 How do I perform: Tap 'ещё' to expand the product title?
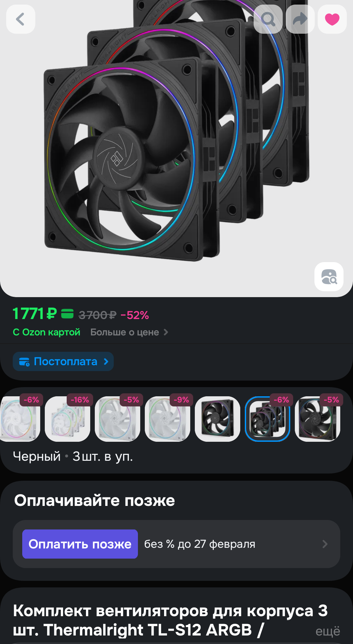328,631
